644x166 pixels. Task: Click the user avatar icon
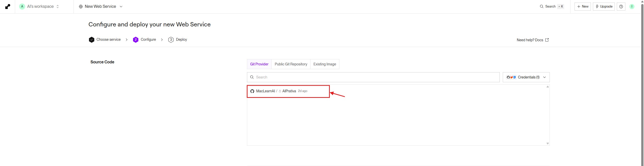pyautogui.click(x=632, y=7)
